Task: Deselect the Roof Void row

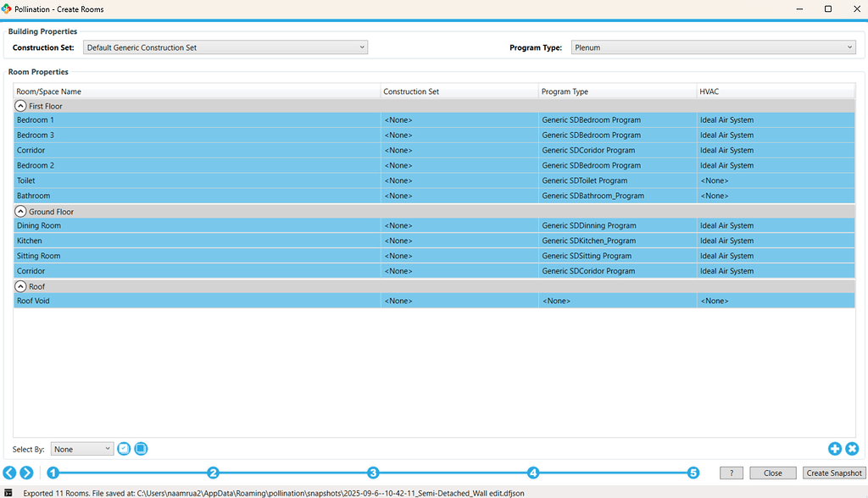Action: [170, 301]
